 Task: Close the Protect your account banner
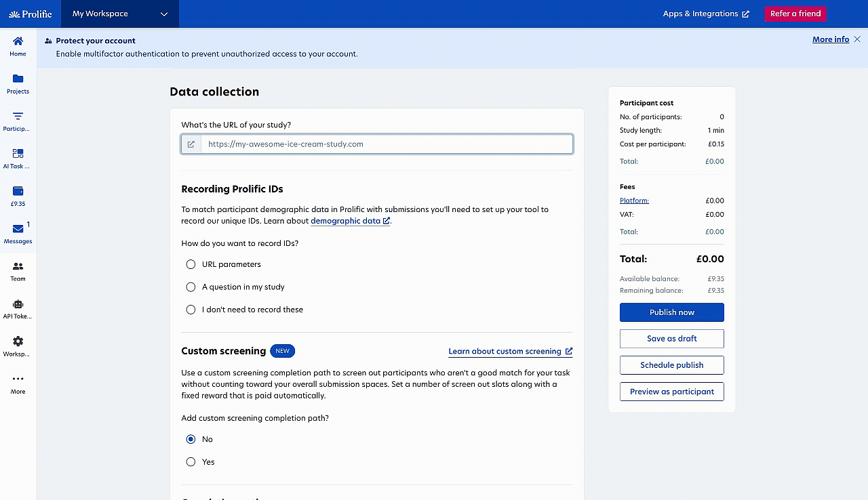coord(857,39)
